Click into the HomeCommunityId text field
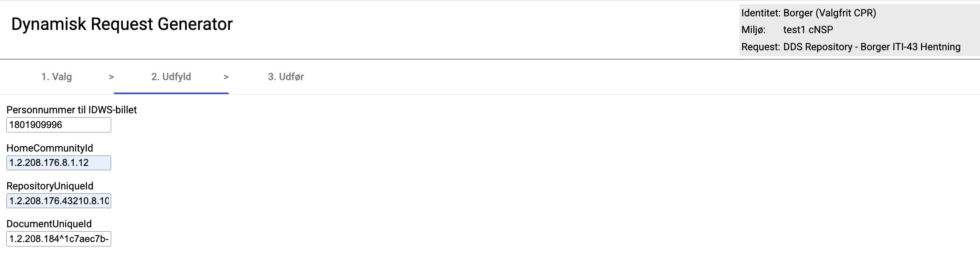The height and width of the screenshot is (256, 980). point(59,163)
